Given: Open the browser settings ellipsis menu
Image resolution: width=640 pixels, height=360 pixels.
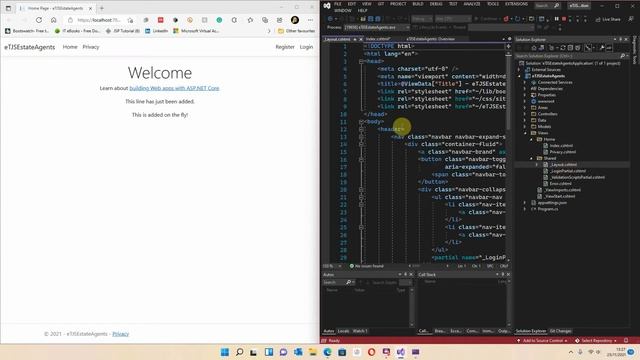Looking at the screenshot, I should (x=310, y=20).
